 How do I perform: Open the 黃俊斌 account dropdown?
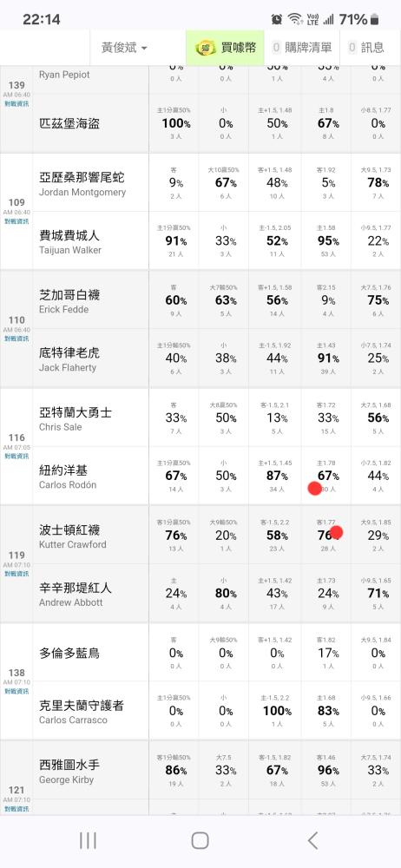click(124, 48)
